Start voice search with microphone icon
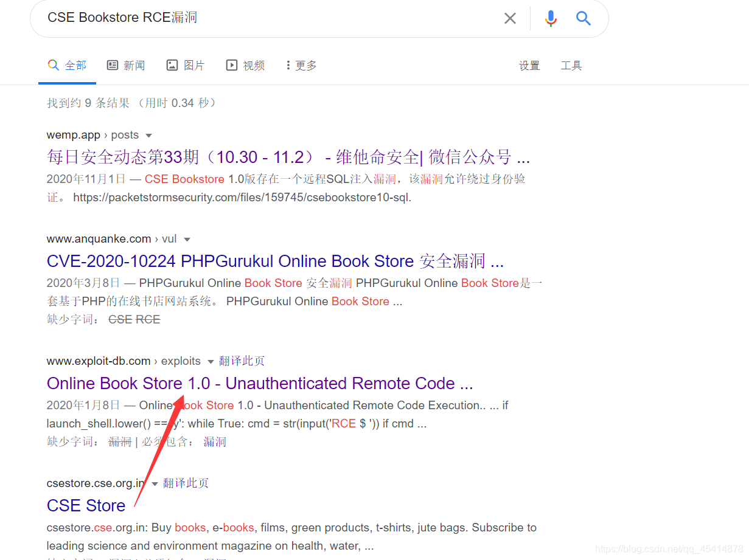 coord(551,18)
